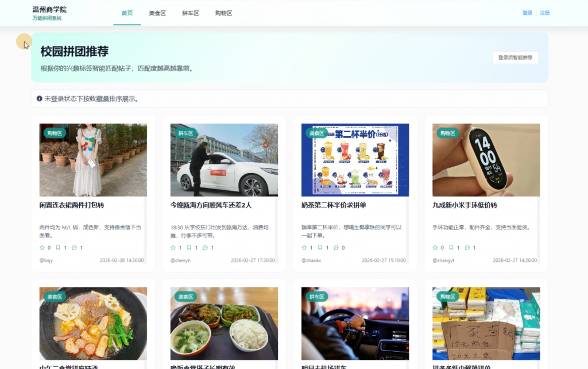588x369 pixels.
Task: Click author @chenyh
Action: (180, 260)
